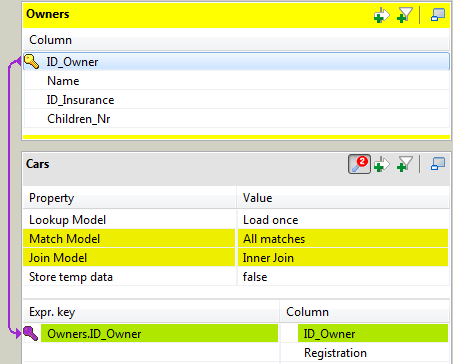Click the Expr. key column header
453x364 pixels.
[x=151, y=312]
